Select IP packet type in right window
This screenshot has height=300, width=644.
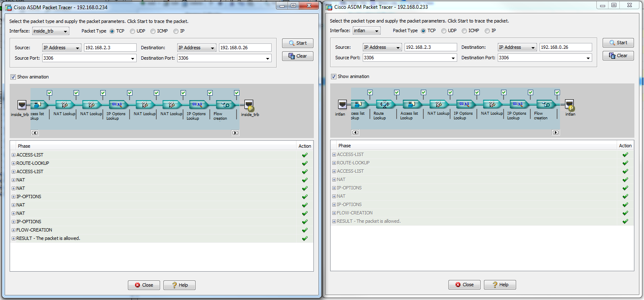tap(487, 30)
